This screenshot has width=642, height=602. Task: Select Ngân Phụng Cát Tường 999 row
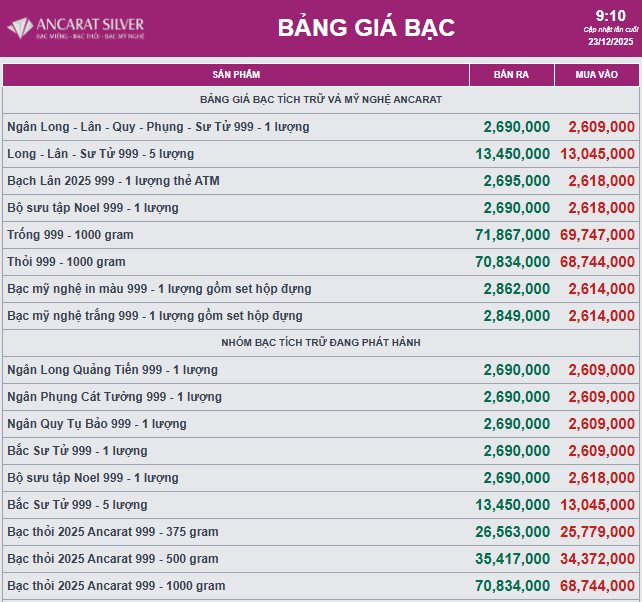[114, 397]
